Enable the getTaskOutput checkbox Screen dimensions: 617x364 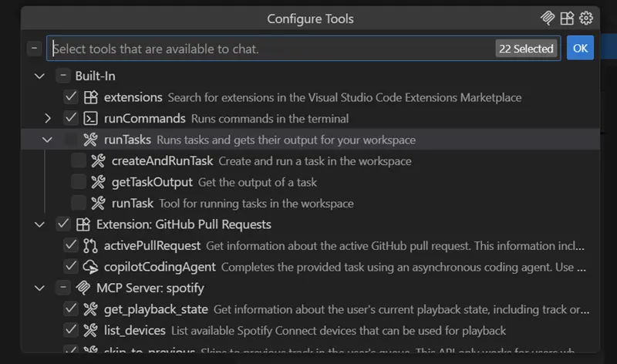(79, 182)
